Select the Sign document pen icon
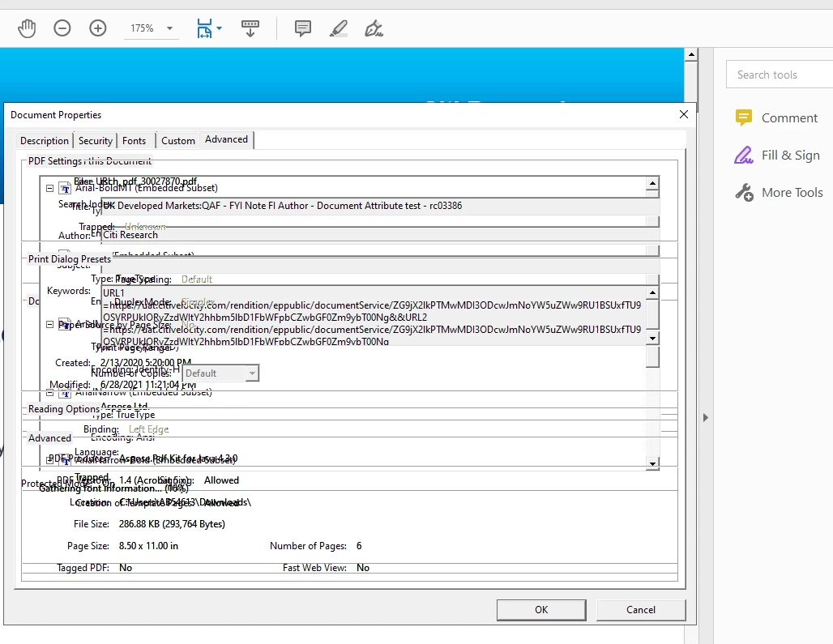Viewport: 833px width, 644px height. point(374,28)
